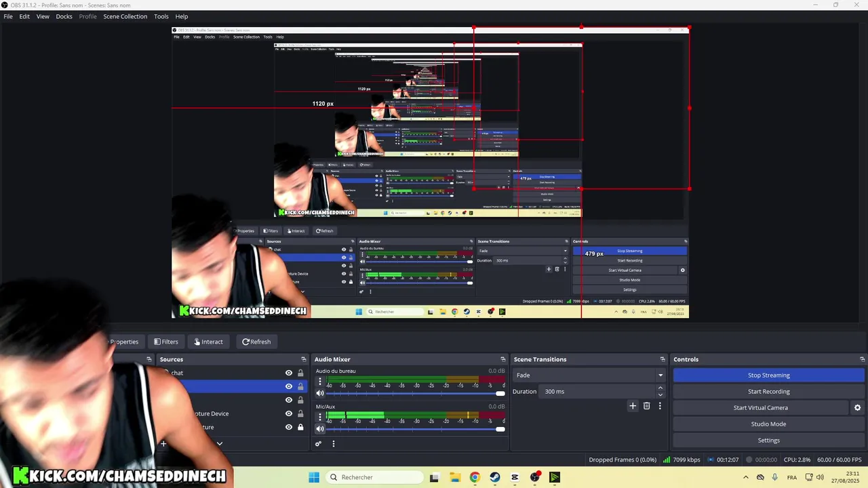Add a scene transition with the plus icon

pos(633,406)
